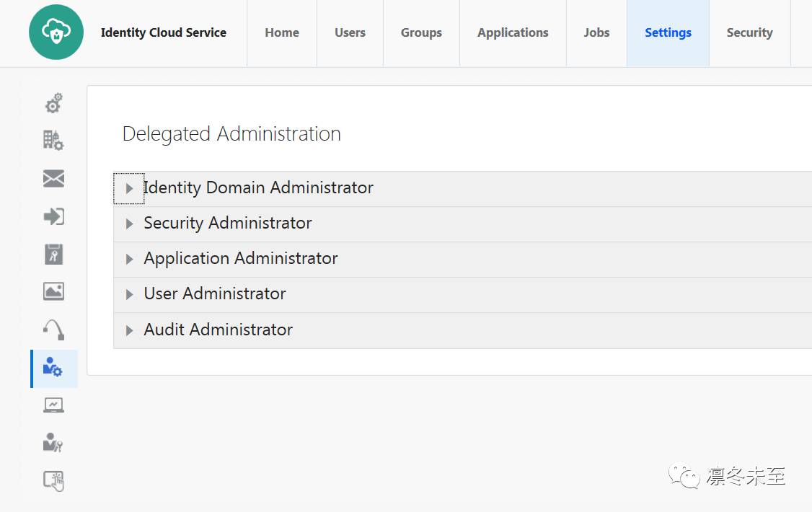Switch to the Users tab
This screenshot has width=812, height=512.
click(350, 32)
